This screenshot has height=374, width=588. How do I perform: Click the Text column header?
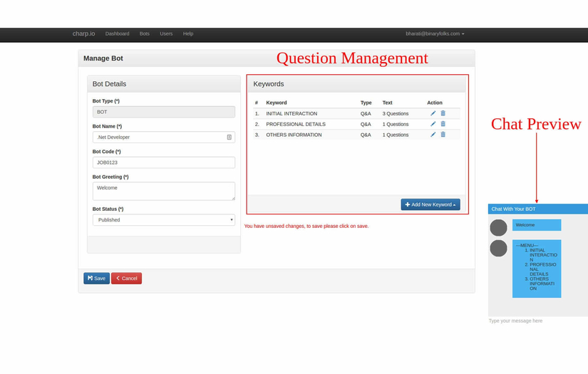[388, 103]
